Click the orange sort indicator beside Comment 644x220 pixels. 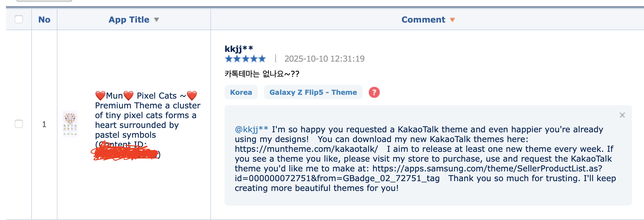click(452, 20)
